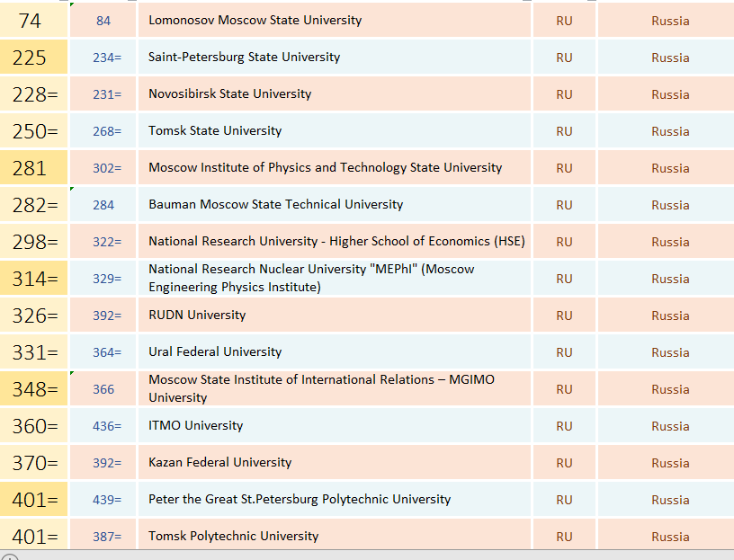Select 392= in the RUDN University row

coord(103,316)
